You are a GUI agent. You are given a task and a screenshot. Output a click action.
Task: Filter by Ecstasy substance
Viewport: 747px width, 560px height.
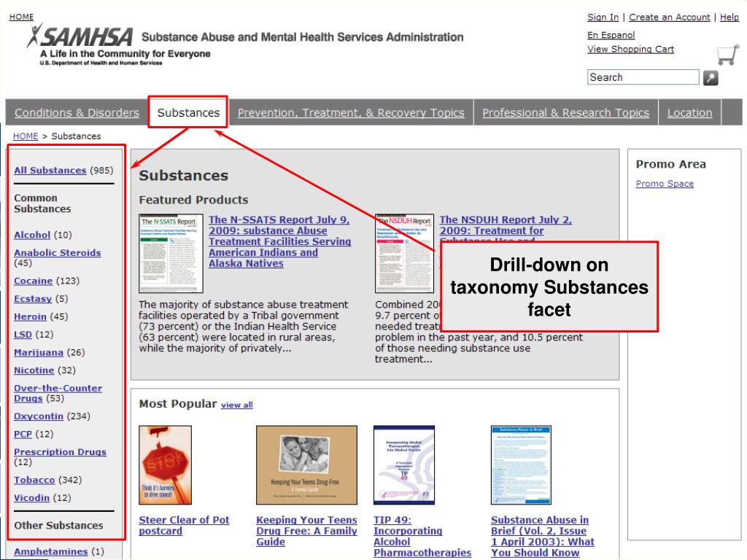(32, 299)
